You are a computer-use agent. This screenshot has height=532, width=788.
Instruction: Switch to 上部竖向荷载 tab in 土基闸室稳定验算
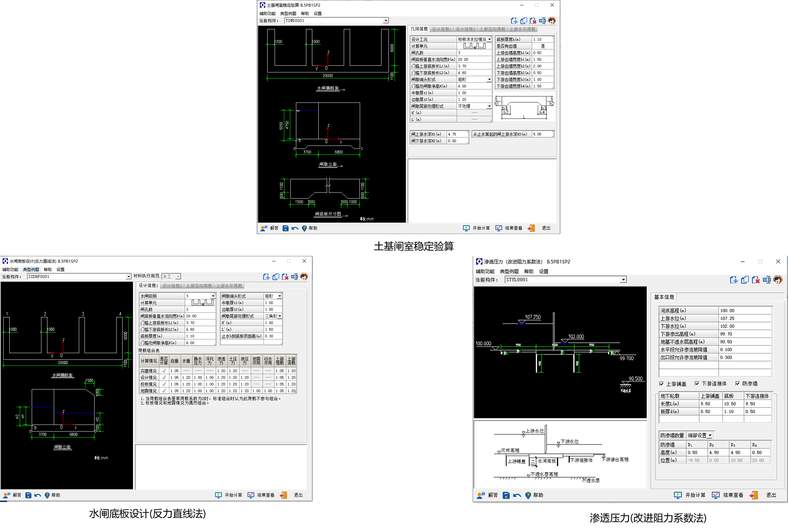(492, 29)
